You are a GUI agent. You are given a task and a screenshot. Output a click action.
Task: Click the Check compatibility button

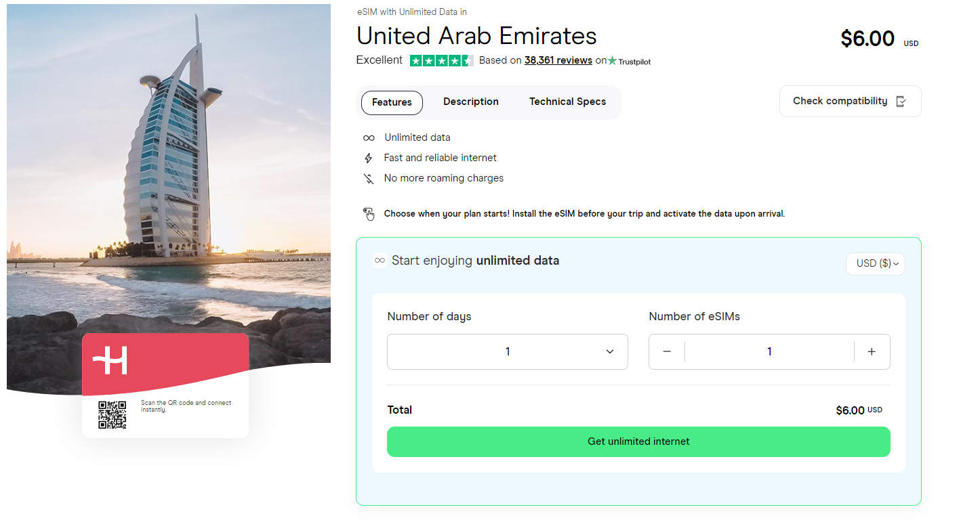(850, 100)
